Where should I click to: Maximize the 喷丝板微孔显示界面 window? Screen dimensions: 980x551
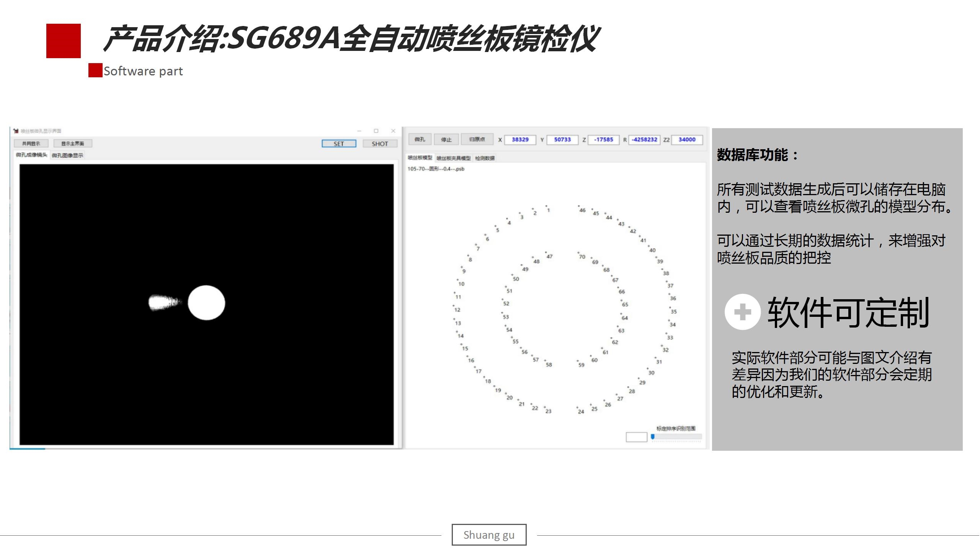(376, 131)
